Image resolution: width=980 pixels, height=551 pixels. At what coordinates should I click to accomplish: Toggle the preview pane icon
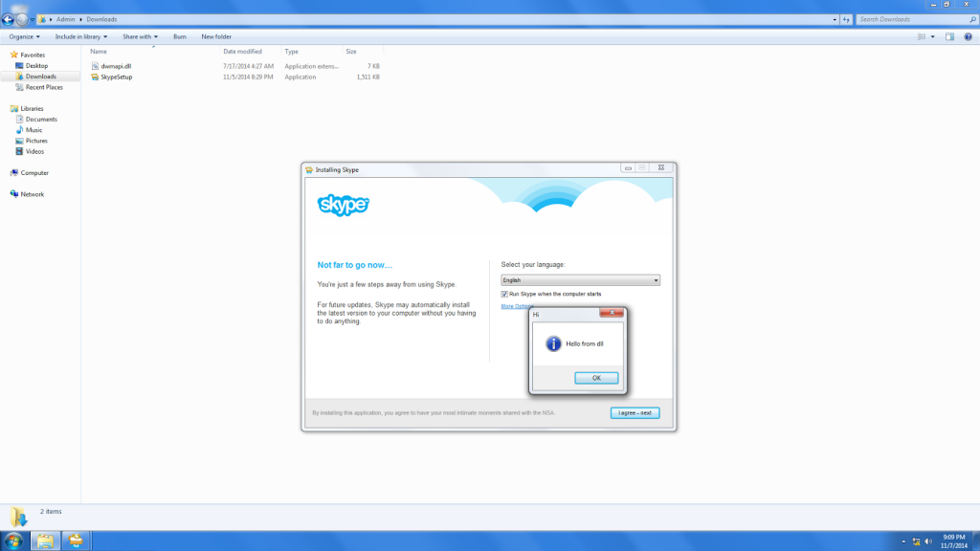[x=949, y=37]
